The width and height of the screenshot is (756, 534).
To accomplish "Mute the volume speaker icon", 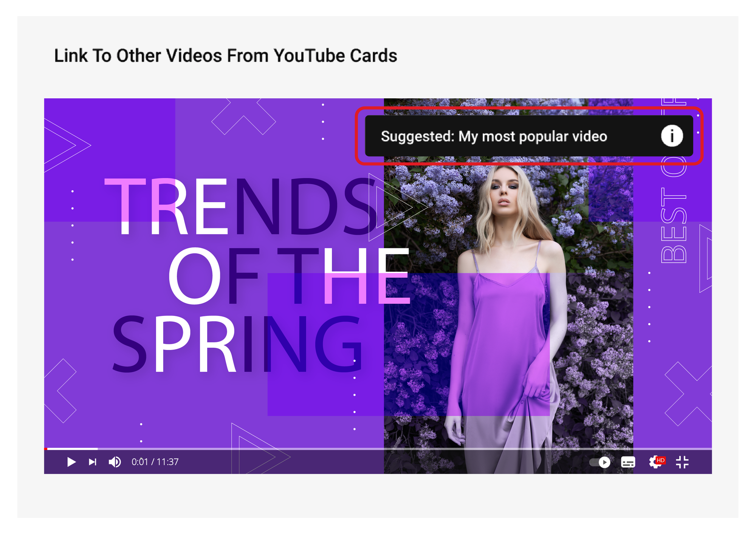I will tap(115, 462).
